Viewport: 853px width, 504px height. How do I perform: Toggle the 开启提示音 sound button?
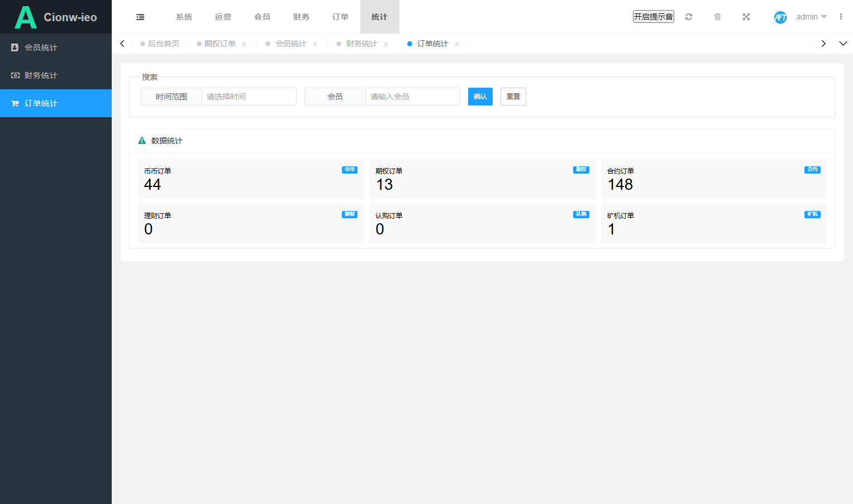click(654, 17)
